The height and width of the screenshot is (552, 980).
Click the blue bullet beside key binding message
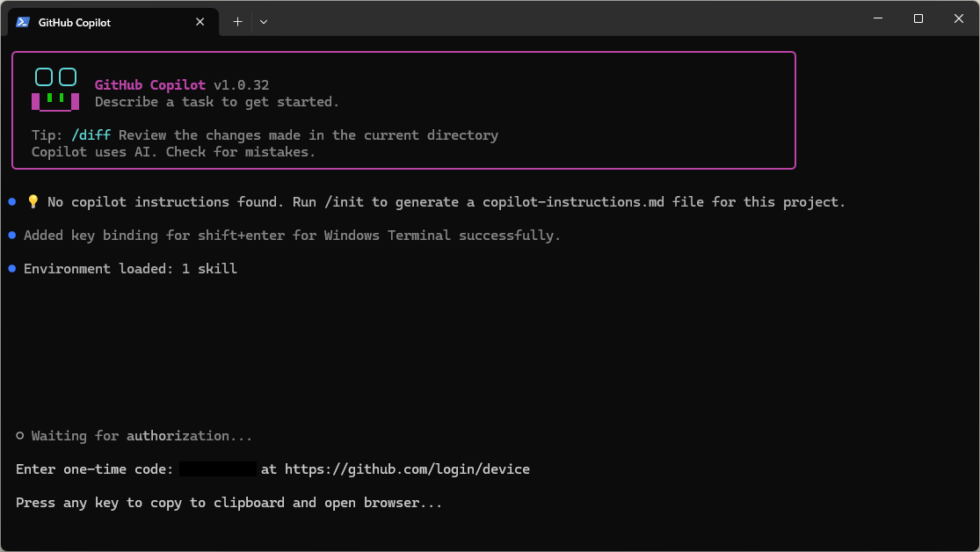click(x=12, y=236)
